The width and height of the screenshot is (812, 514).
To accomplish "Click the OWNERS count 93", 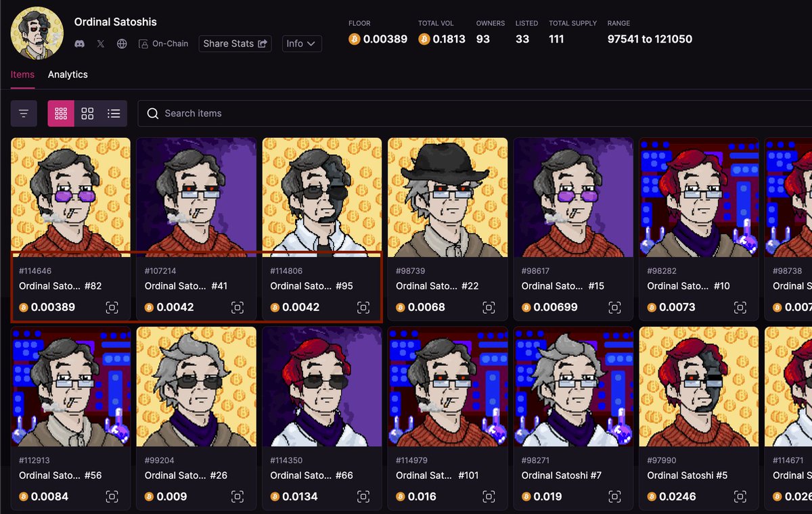I will point(483,39).
